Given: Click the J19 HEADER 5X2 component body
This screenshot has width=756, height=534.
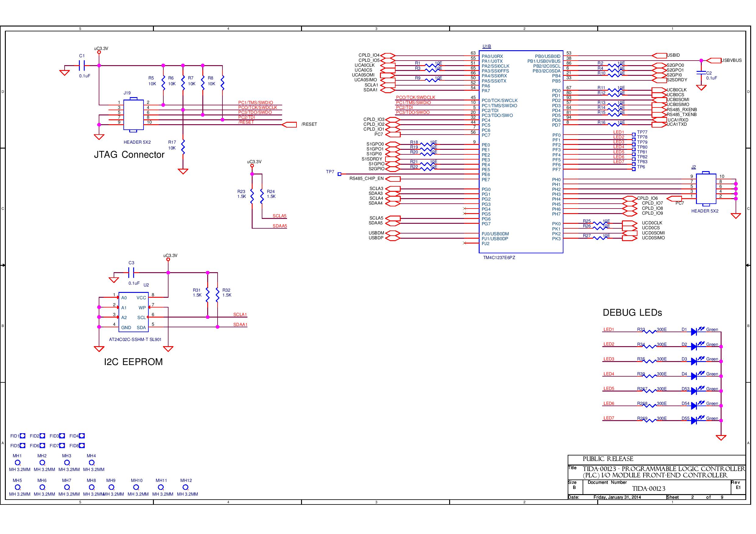Looking at the screenshot, I should [x=133, y=115].
